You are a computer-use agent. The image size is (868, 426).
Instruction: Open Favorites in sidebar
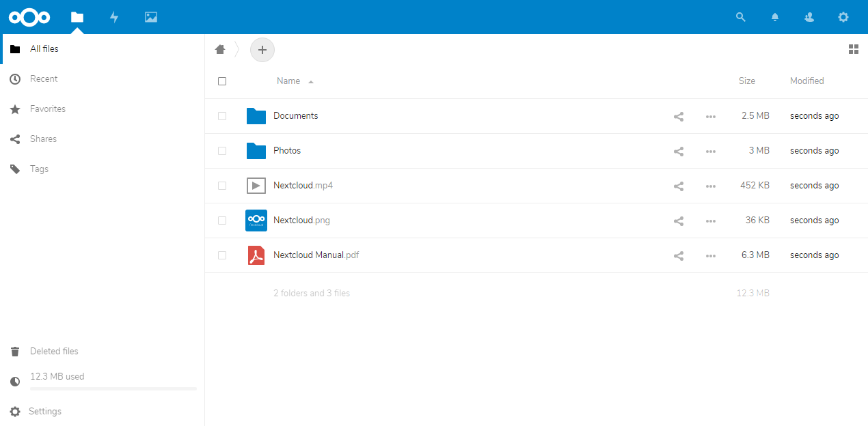103,109
